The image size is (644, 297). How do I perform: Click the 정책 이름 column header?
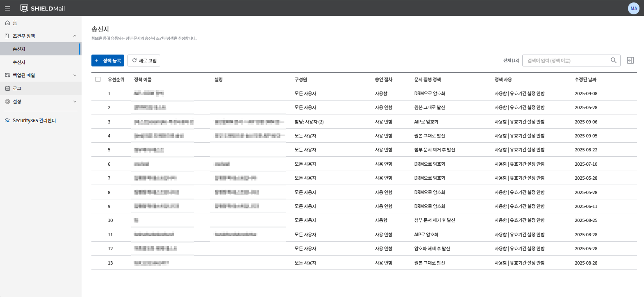pyautogui.click(x=143, y=80)
